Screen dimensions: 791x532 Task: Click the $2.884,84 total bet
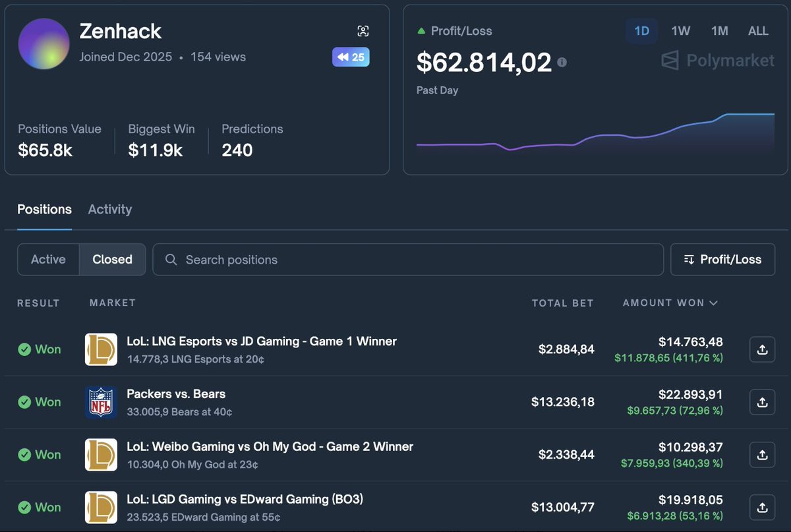pyautogui.click(x=566, y=349)
